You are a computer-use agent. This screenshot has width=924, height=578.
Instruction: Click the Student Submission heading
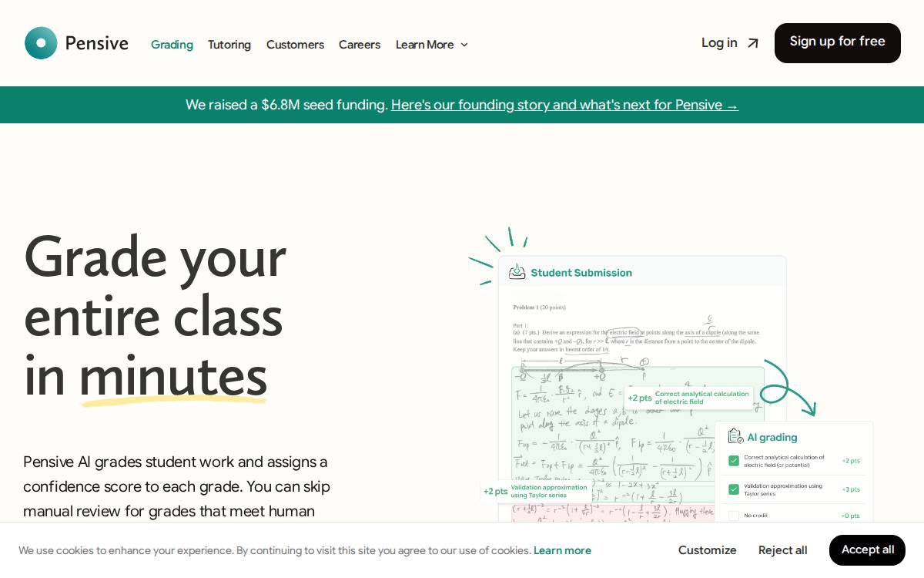pos(581,273)
